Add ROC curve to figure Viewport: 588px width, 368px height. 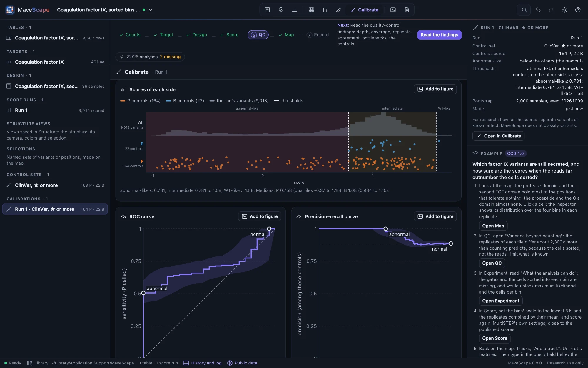click(x=260, y=216)
